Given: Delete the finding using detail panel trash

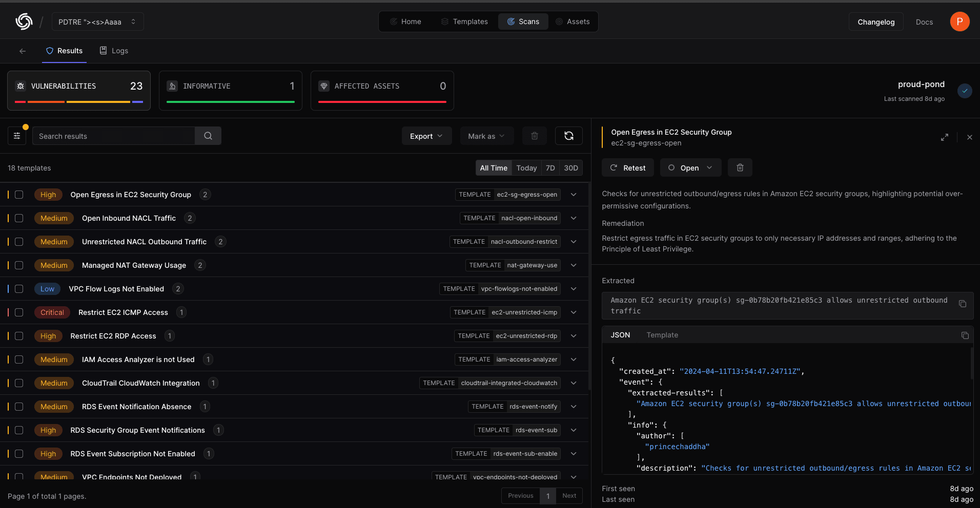Looking at the screenshot, I should tap(740, 168).
